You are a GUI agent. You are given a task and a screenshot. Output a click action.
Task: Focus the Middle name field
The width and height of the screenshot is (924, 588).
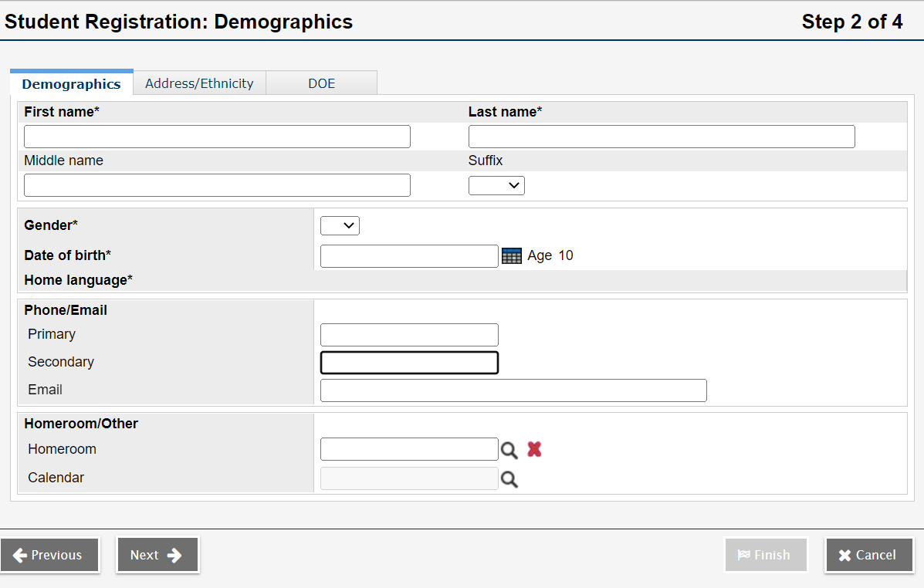[x=217, y=185]
